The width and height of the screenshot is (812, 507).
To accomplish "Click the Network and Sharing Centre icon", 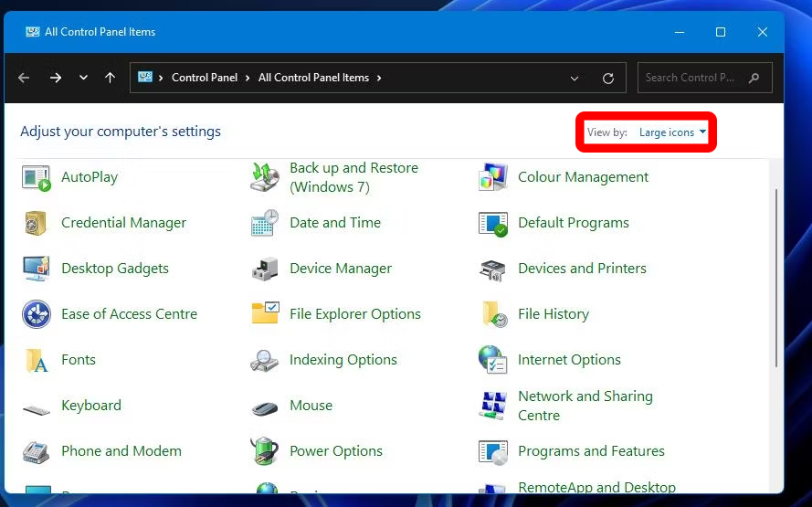I will tap(492, 406).
